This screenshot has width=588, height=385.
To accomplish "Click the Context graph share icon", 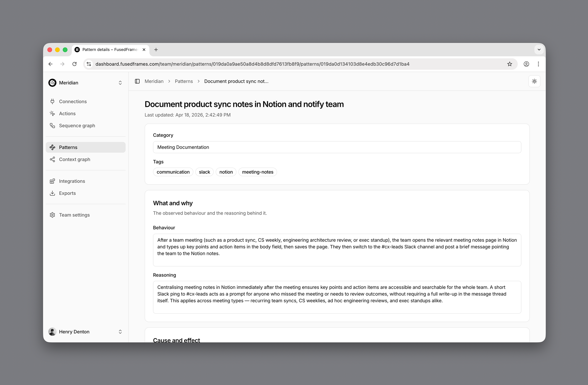I will pyautogui.click(x=52, y=160).
